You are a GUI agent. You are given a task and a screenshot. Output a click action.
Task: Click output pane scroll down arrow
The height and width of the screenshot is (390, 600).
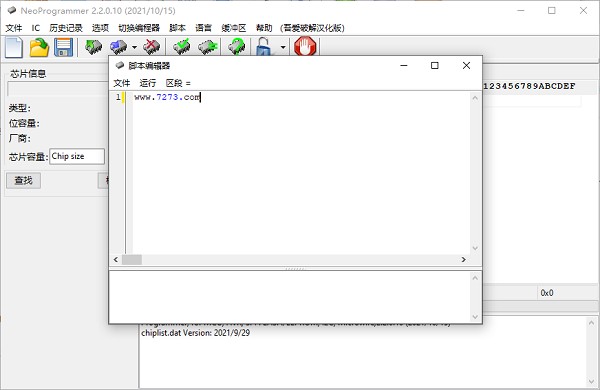coord(475,317)
